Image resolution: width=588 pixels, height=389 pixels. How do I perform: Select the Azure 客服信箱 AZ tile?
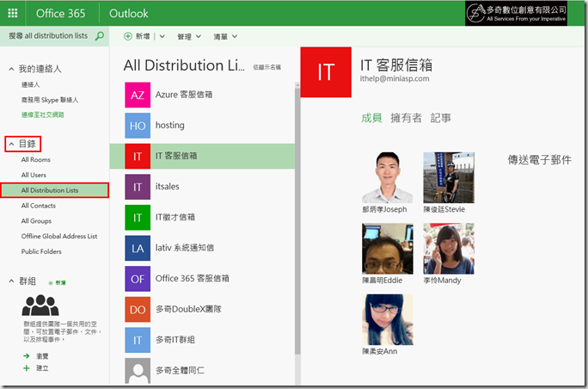coord(138,95)
